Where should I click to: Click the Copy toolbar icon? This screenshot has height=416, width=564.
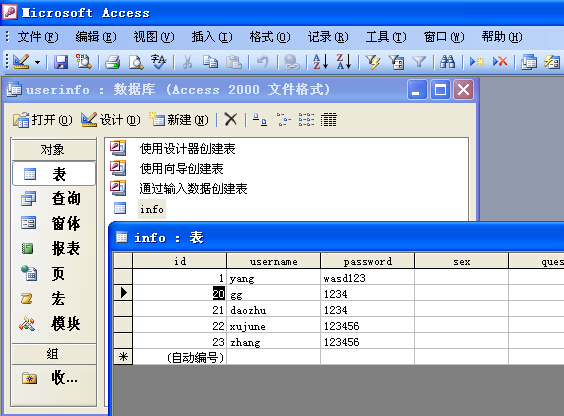click(x=210, y=62)
